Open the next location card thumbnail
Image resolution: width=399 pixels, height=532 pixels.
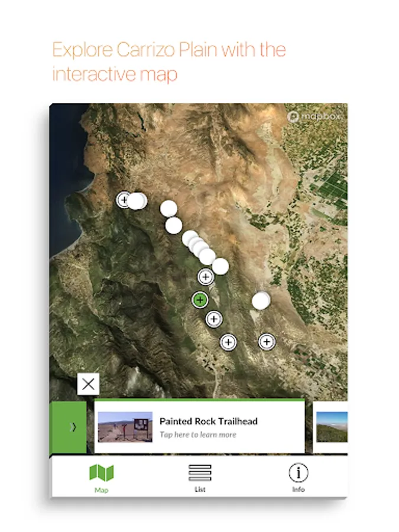coord(332,427)
